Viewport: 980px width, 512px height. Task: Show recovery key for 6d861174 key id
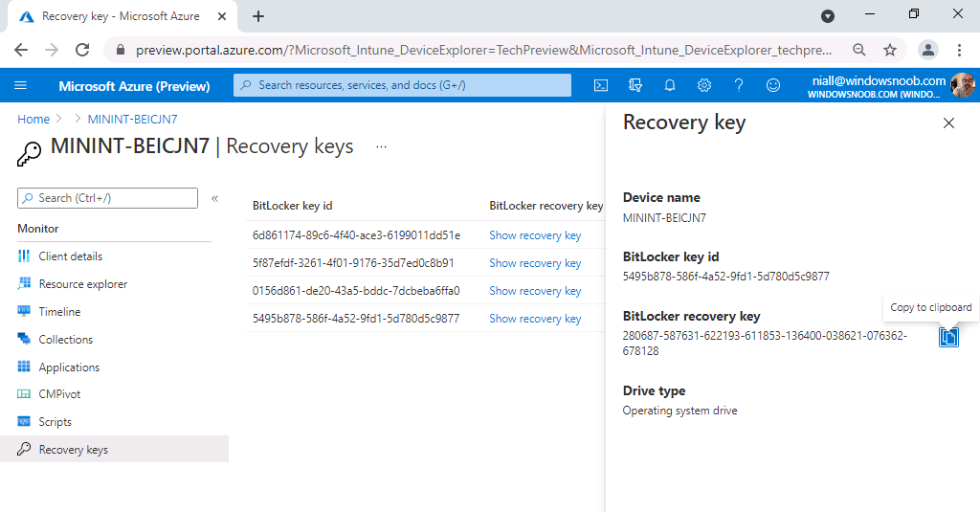(535, 235)
